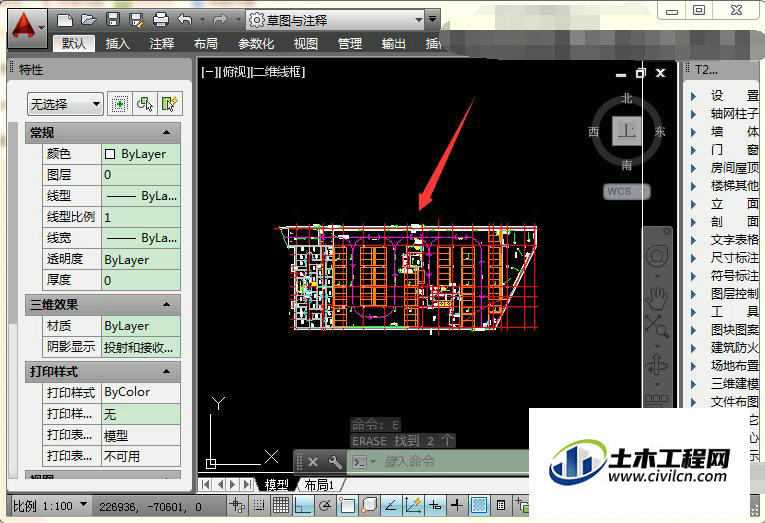Toggle Transparency display in status bar
Viewport: 765px width, 523px height.
[479, 505]
